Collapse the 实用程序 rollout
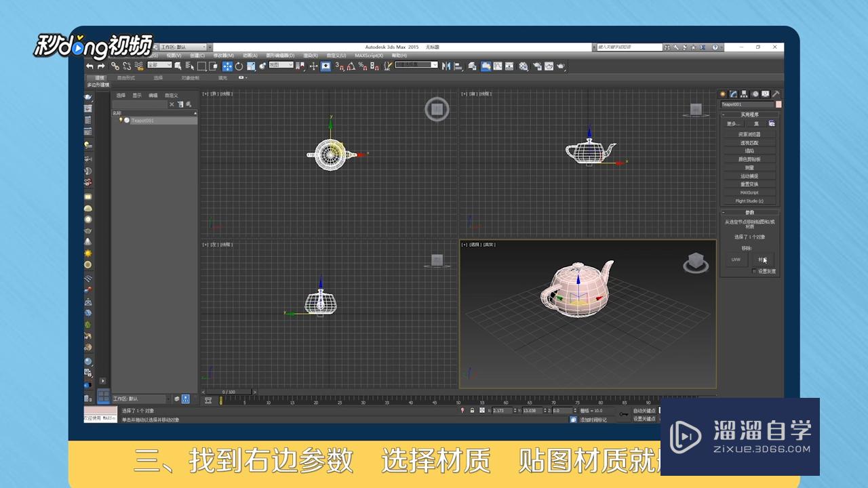Image resolution: width=868 pixels, height=488 pixels. [750, 115]
